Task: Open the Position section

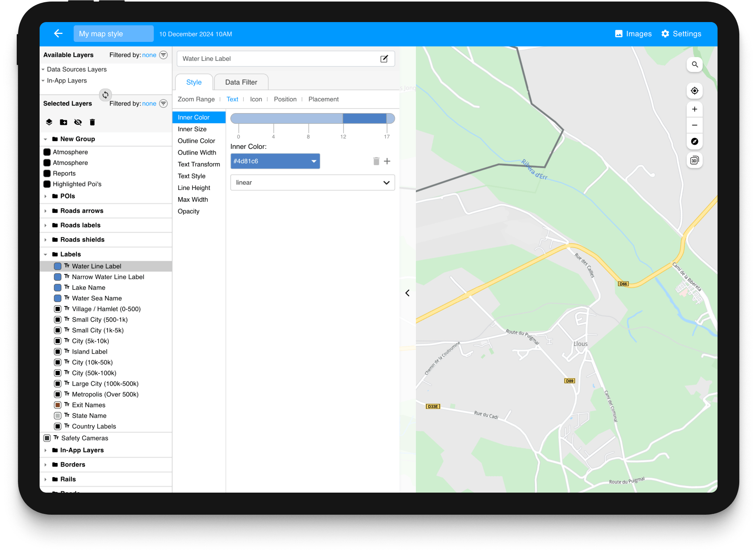Action: (285, 99)
